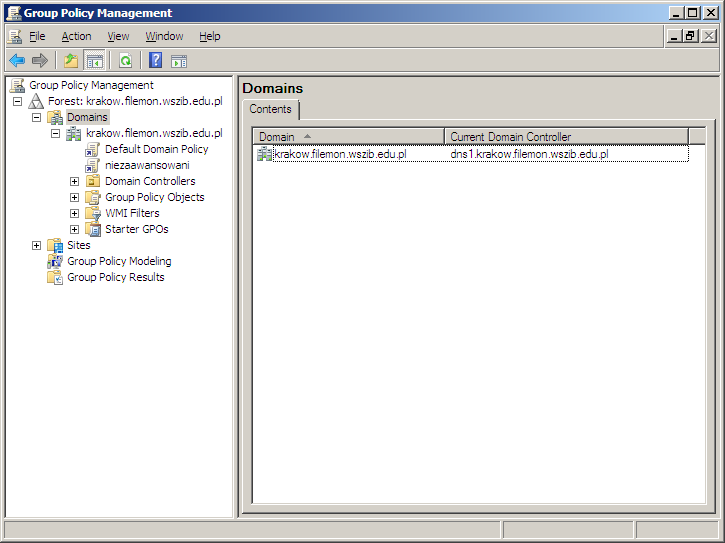Image resolution: width=725 pixels, height=543 pixels.
Task: Click the Group Policy Modeling icon
Action: pyautogui.click(x=55, y=261)
